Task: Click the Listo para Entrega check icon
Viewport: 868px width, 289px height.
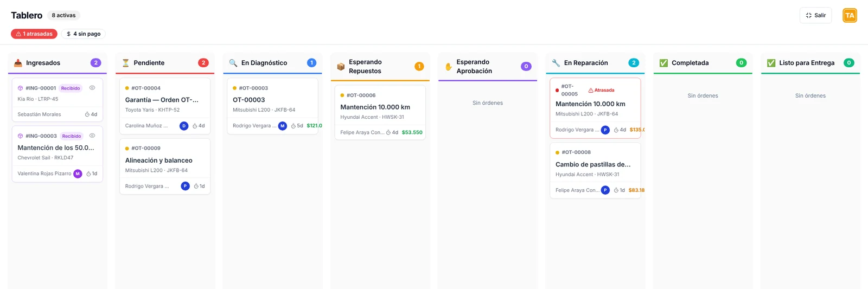Action: pos(771,63)
